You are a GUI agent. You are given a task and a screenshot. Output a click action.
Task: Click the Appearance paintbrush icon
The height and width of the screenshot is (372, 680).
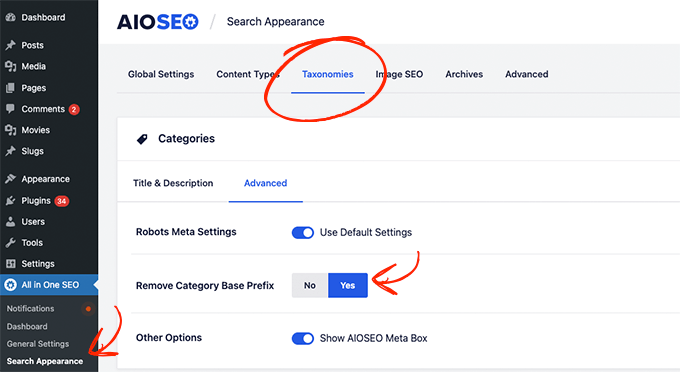[10, 179]
